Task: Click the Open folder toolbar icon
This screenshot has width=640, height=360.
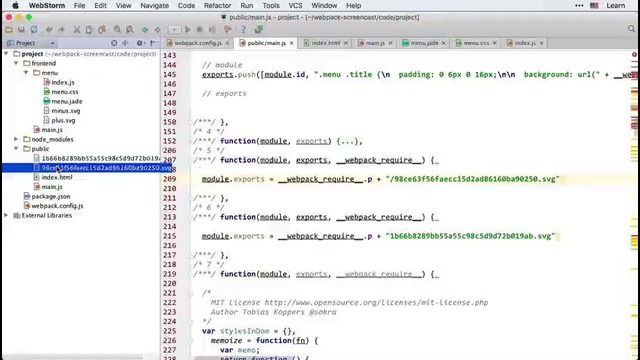Action: coord(9,30)
